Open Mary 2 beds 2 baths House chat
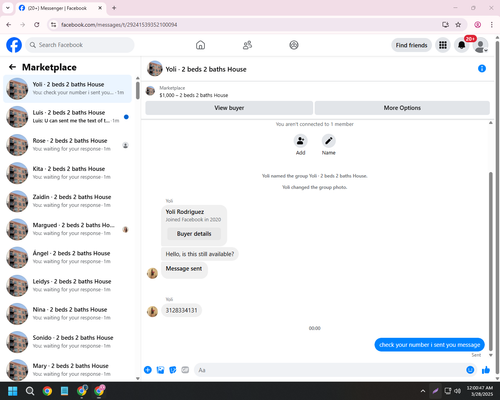 pyautogui.click(x=68, y=369)
